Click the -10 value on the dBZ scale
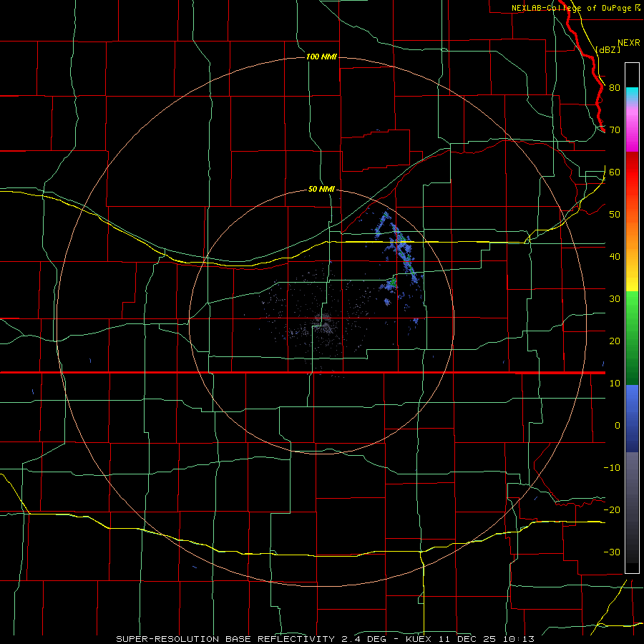The height and width of the screenshot is (644, 644). click(x=612, y=468)
